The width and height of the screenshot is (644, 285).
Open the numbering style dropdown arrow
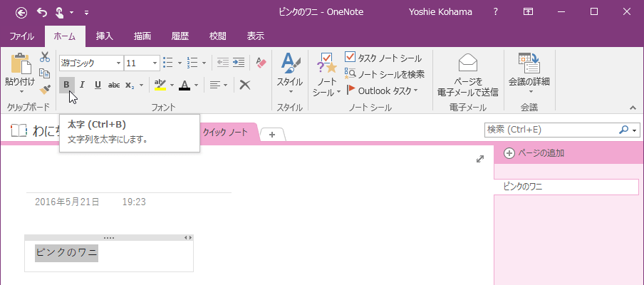tap(204, 63)
